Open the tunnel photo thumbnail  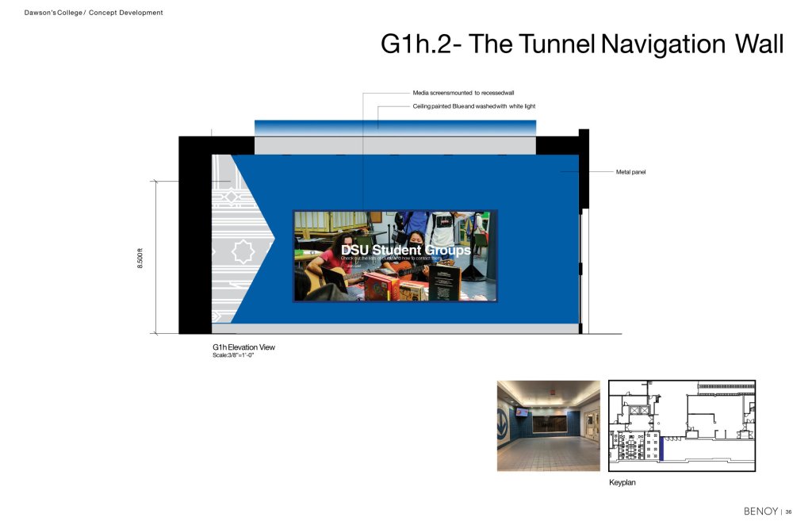point(548,426)
